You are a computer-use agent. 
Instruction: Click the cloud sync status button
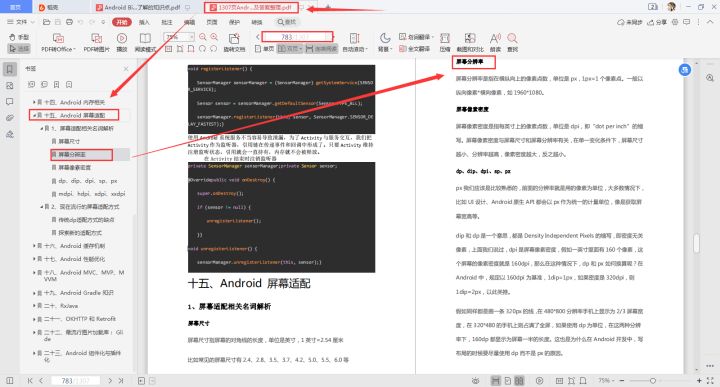pyautogui.click(x=630, y=22)
